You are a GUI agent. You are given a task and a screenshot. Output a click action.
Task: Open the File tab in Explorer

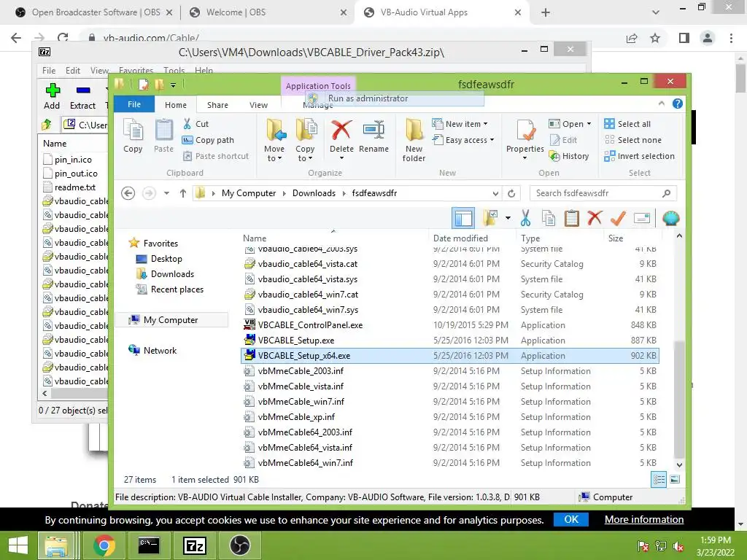pos(134,104)
